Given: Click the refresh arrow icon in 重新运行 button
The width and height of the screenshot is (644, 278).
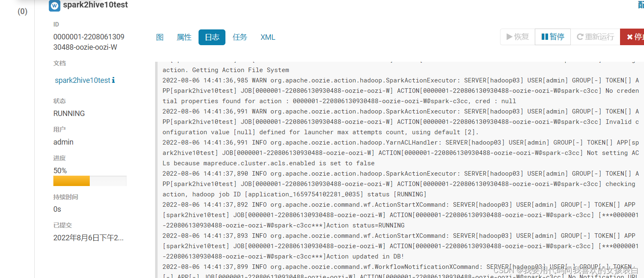Looking at the screenshot, I should (580, 37).
